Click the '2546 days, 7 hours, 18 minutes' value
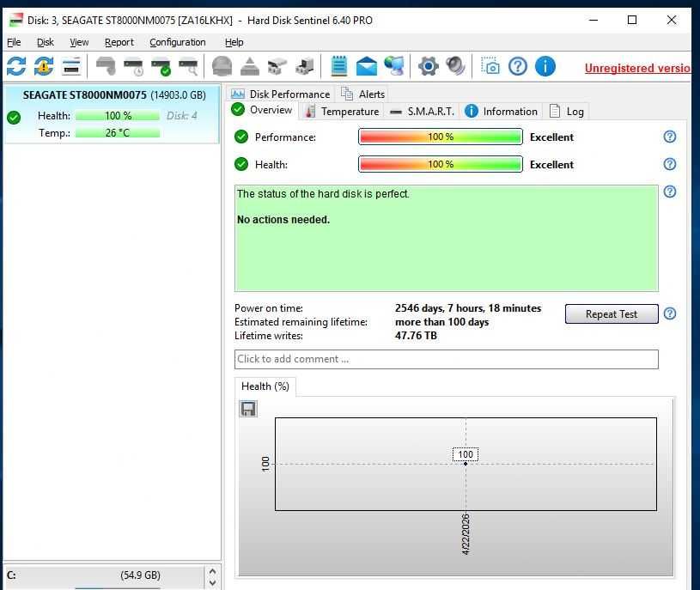The width and height of the screenshot is (700, 590). click(468, 308)
